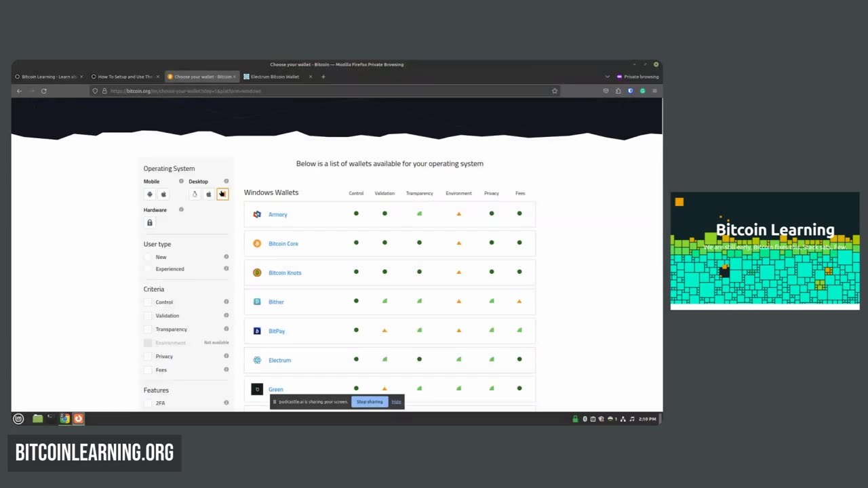Show info for the Hardware section
868x488 pixels.
point(181,209)
